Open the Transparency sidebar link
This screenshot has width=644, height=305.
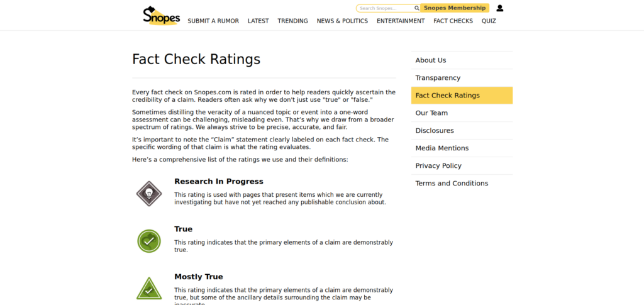462,78
